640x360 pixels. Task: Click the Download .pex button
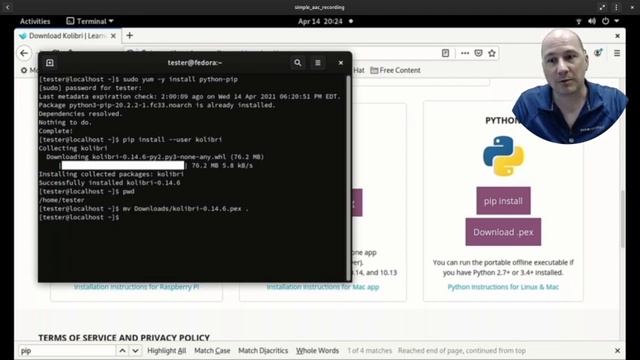click(x=503, y=232)
